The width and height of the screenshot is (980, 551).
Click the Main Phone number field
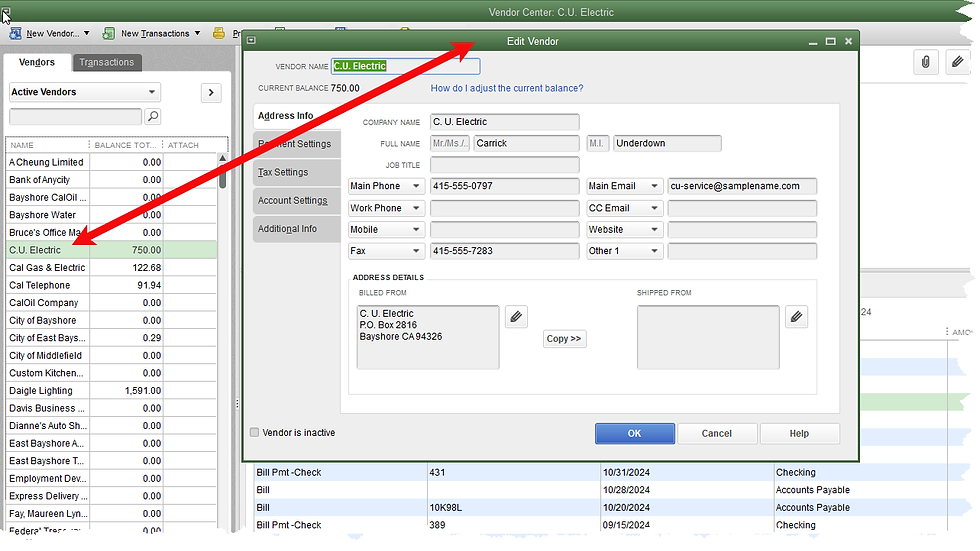pyautogui.click(x=504, y=186)
